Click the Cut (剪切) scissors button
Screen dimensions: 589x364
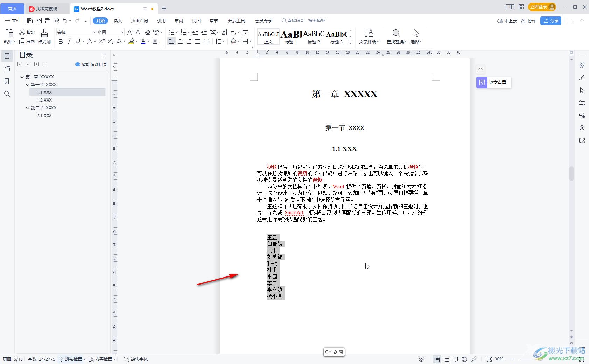pyautogui.click(x=27, y=32)
